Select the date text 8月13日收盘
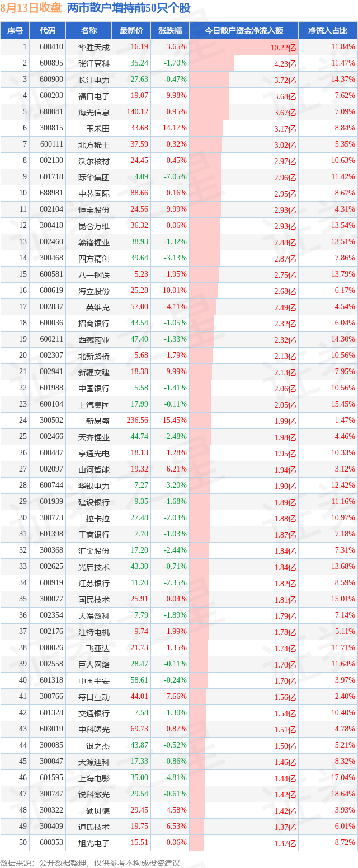The height and width of the screenshot is (868, 358). [31, 8]
